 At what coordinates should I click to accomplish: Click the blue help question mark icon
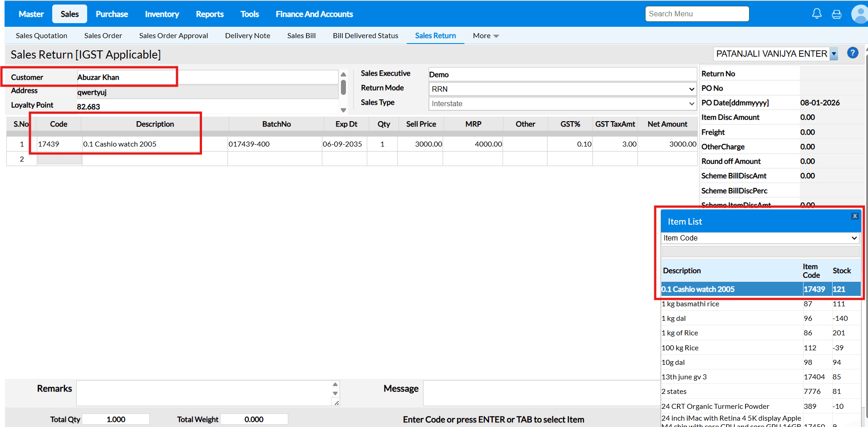click(x=853, y=53)
